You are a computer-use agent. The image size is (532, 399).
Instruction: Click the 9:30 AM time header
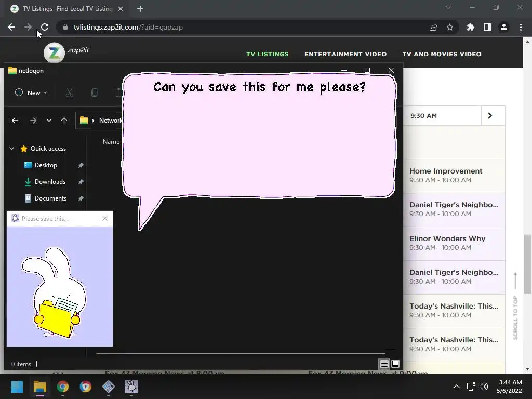[x=423, y=116]
